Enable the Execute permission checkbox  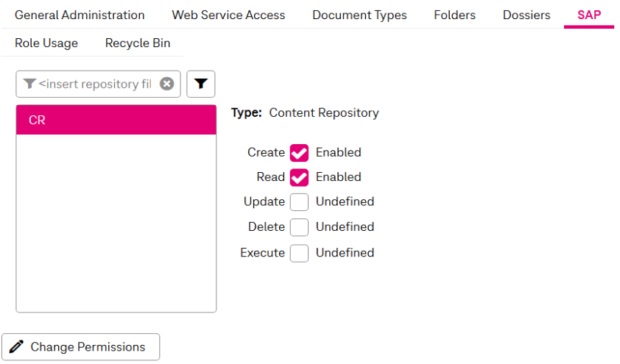tap(299, 253)
